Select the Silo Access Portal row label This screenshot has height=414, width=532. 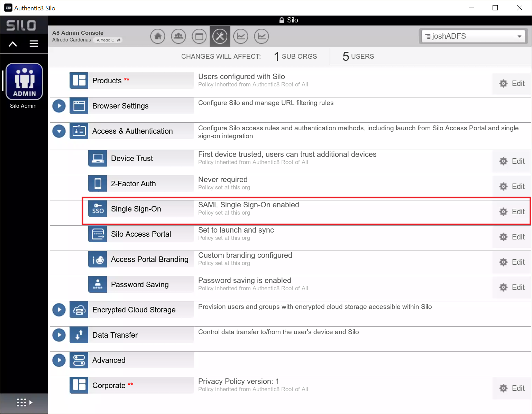coord(141,234)
